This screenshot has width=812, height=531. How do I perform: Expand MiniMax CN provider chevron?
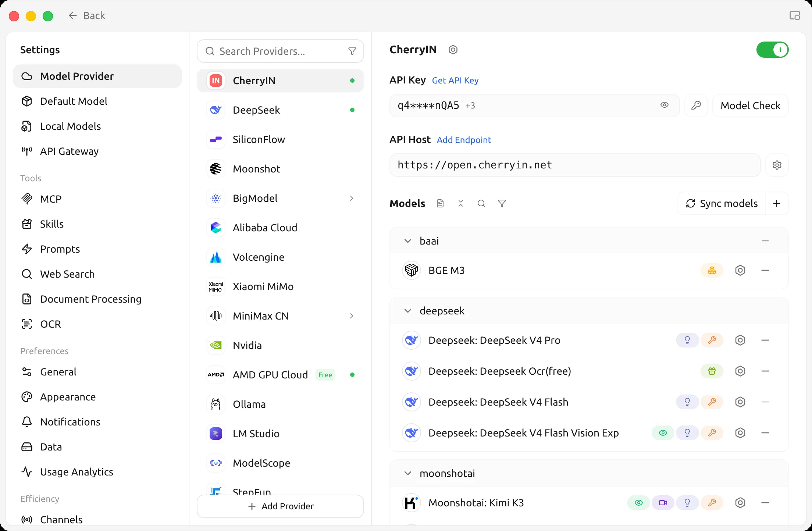[x=352, y=316]
